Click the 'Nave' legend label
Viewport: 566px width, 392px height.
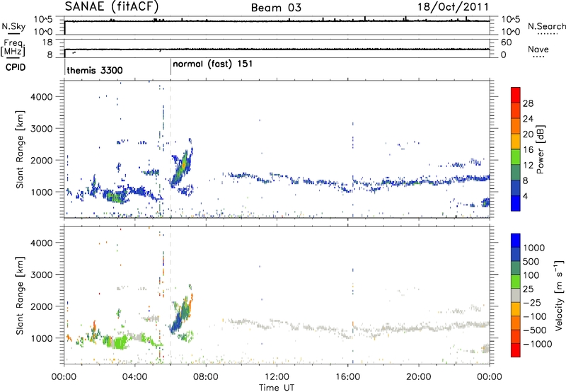pyautogui.click(x=538, y=50)
